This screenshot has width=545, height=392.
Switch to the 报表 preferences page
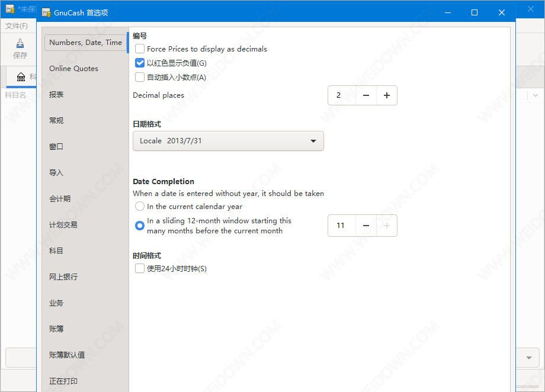(56, 95)
